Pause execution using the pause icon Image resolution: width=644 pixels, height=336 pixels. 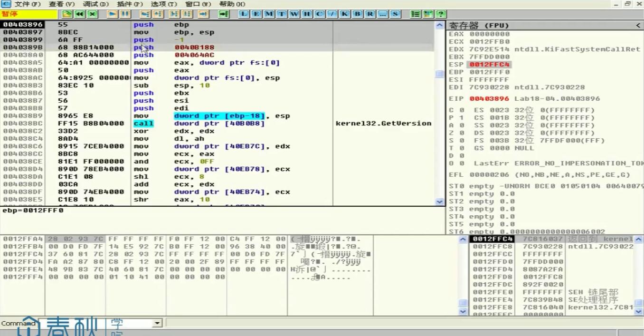(125, 14)
